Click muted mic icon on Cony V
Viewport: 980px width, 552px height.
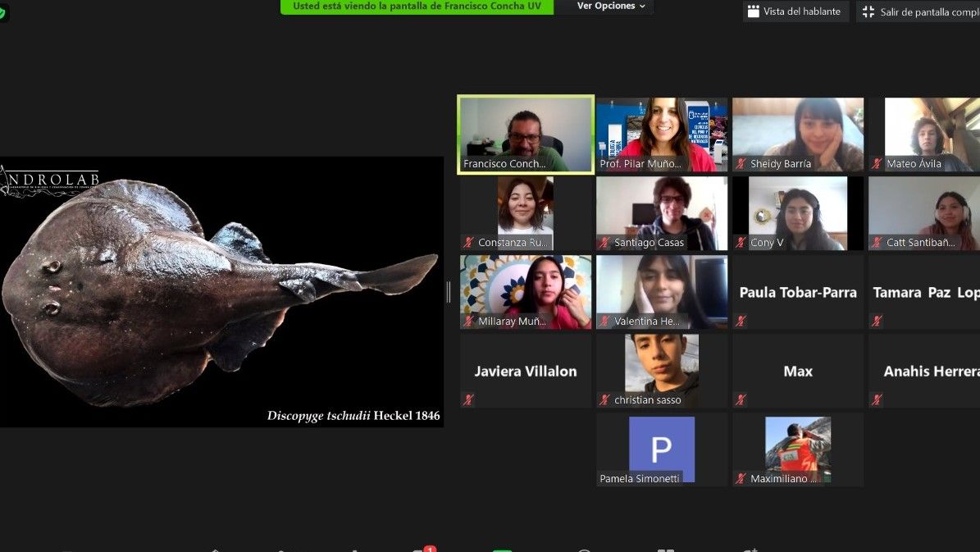tap(741, 243)
